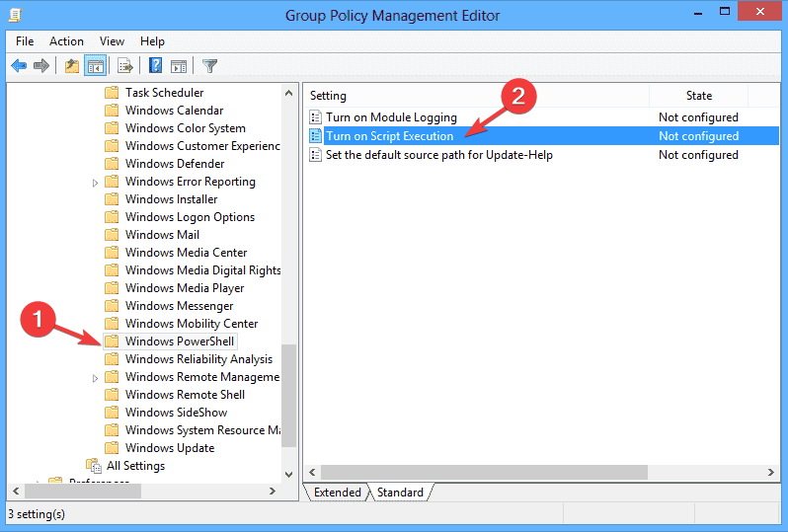Click the Windows Update folder icon

(112, 448)
